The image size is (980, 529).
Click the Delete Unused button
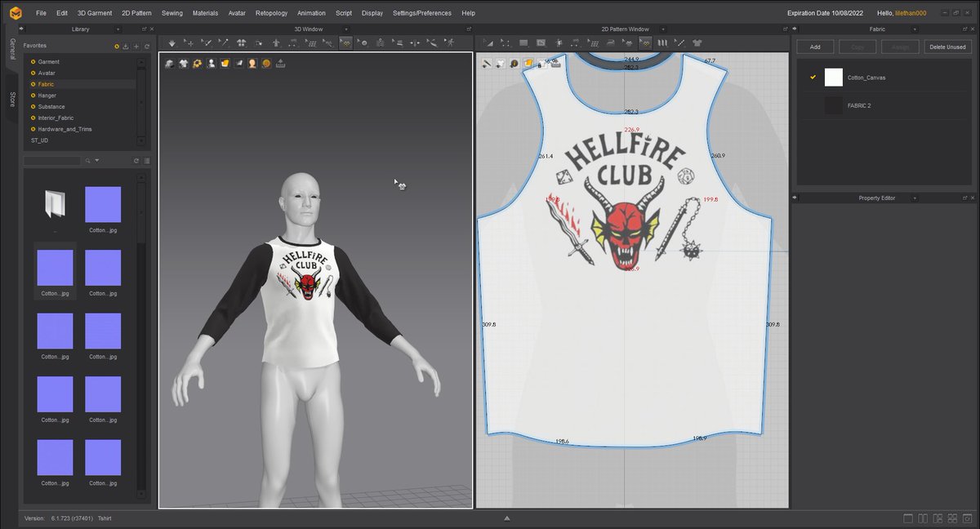(x=947, y=47)
